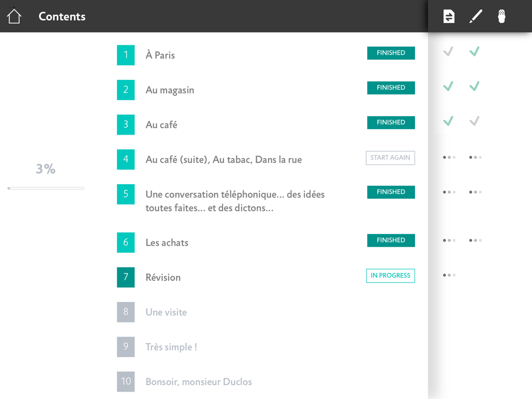Image resolution: width=532 pixels, height=399 pixels.
Task: Expand first dots indicator for lesson 4
Action: [x=449, y=157]
